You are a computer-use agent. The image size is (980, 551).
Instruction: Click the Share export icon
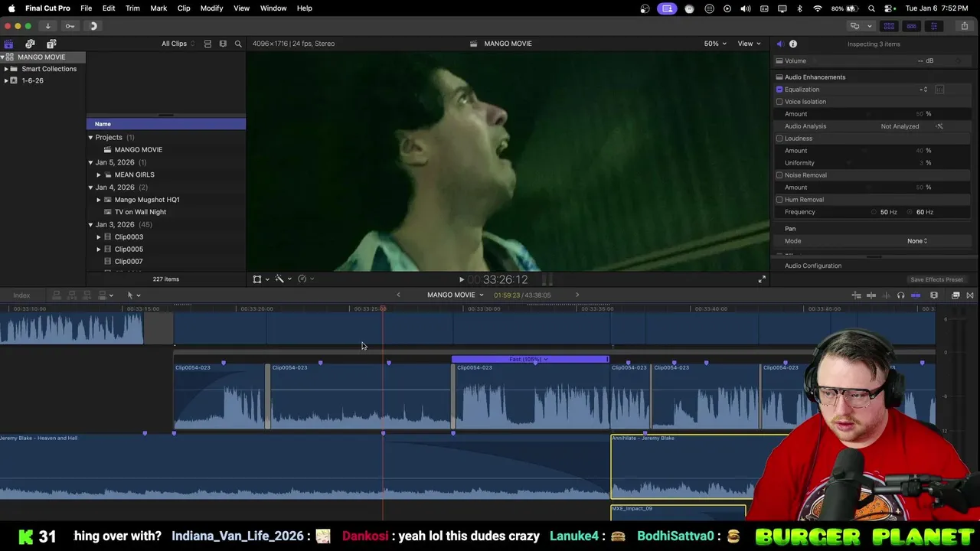(964, 26)
